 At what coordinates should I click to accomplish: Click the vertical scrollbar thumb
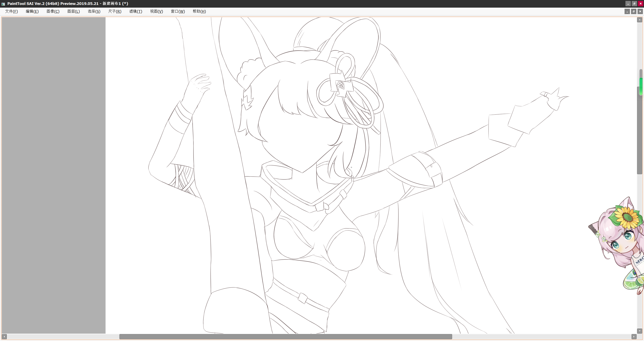(x=640, y=130)
